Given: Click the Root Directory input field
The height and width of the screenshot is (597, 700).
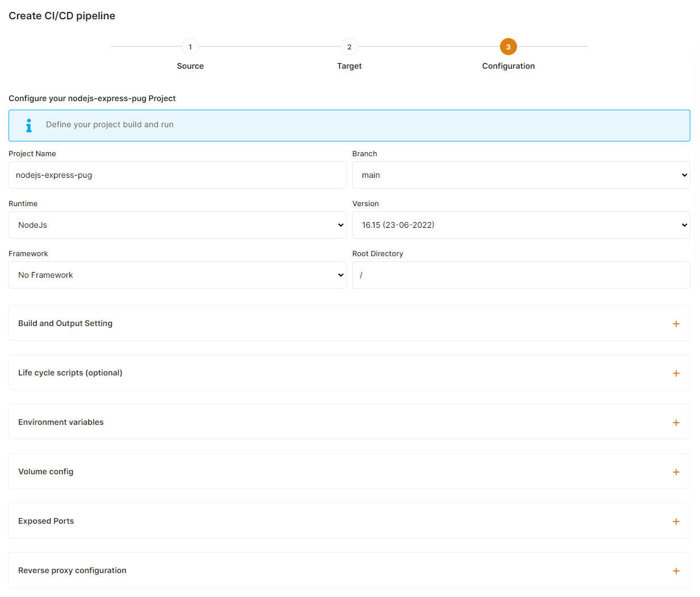Looking at the screenshot, I should [520, 275].
